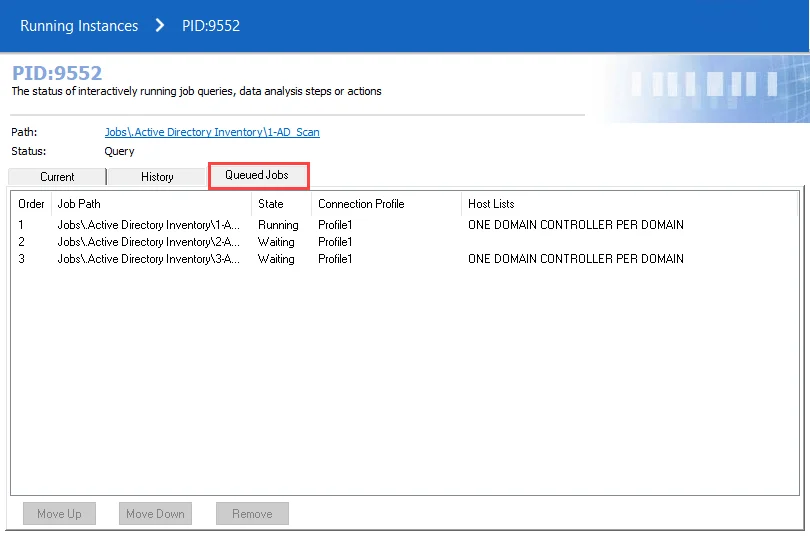Click the Query status value
810x538 pixels.
pyautogui.click(x=119, y=151)
